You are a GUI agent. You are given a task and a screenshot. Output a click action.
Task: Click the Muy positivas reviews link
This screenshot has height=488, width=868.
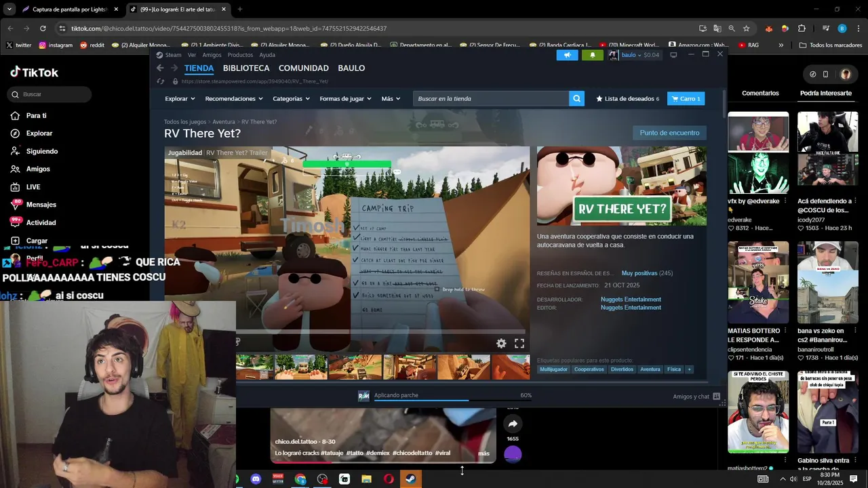coord(639,273)
